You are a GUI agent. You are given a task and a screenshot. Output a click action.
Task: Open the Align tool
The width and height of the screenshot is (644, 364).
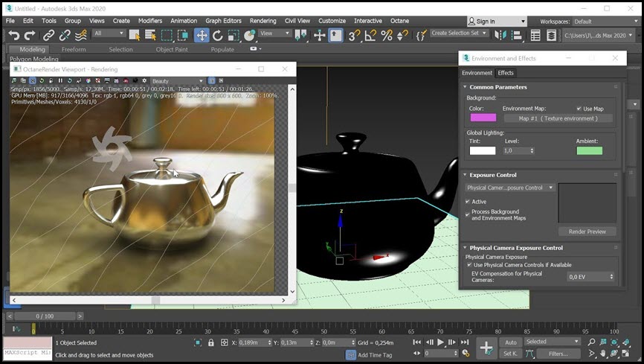click(517, 36)
